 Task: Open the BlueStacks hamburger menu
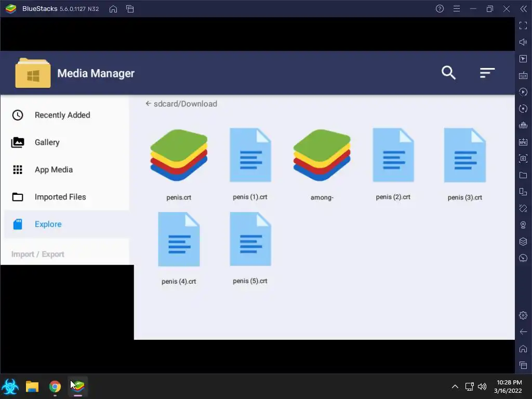(x=457, y=9)
